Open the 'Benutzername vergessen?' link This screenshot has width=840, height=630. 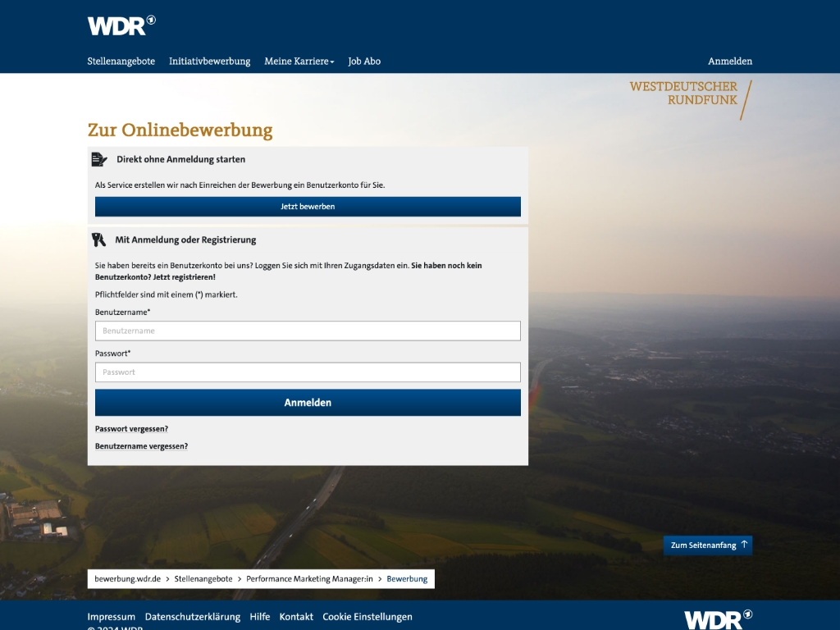140,445
